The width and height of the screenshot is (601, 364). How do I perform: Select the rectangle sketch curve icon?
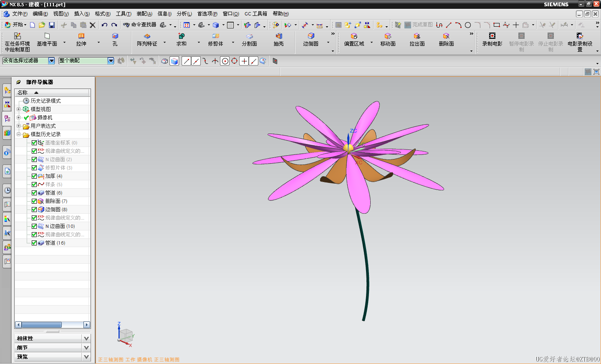[497, 25]
